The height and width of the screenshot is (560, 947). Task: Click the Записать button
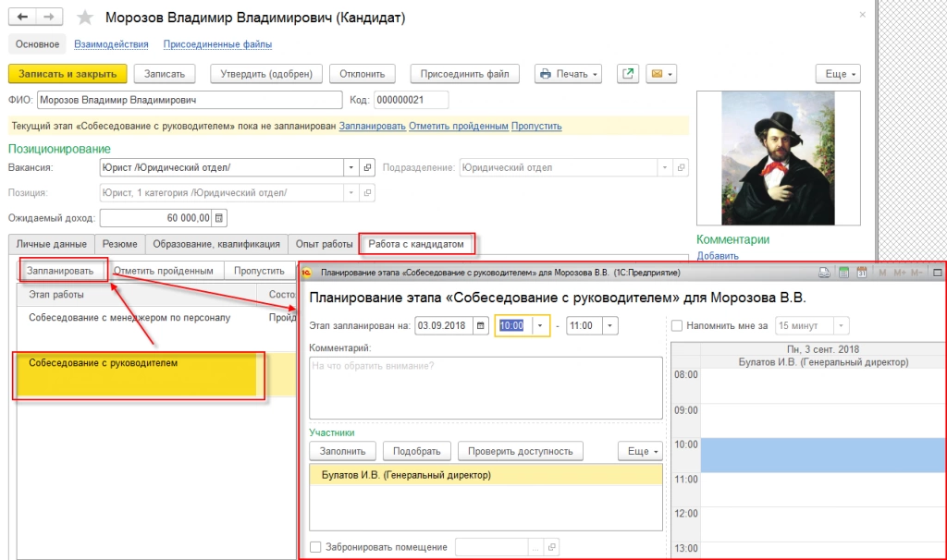click(165, 74)
